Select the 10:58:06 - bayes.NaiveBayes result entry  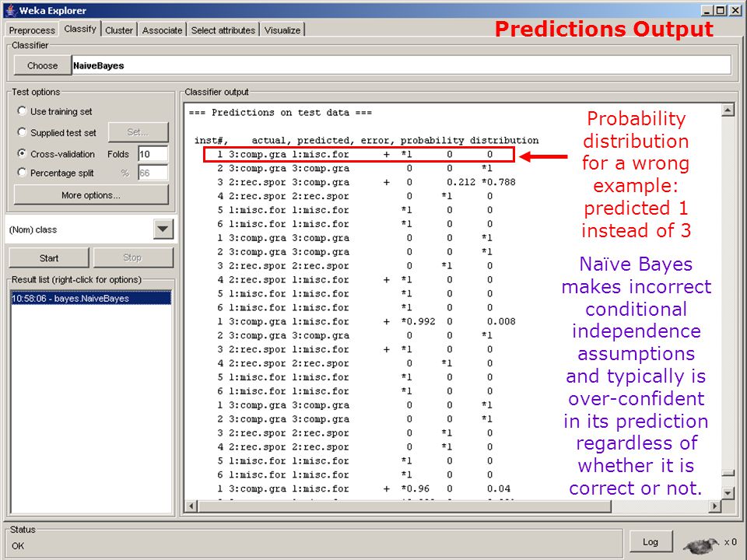coord(91,298)
